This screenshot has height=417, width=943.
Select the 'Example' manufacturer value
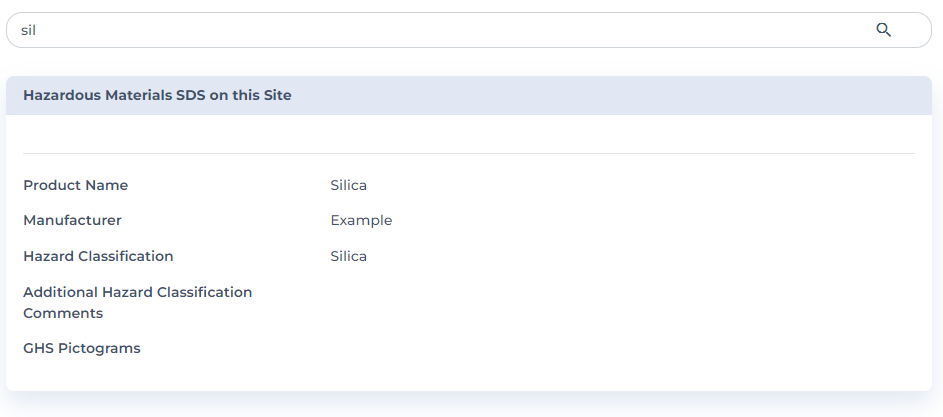(361, 220)
